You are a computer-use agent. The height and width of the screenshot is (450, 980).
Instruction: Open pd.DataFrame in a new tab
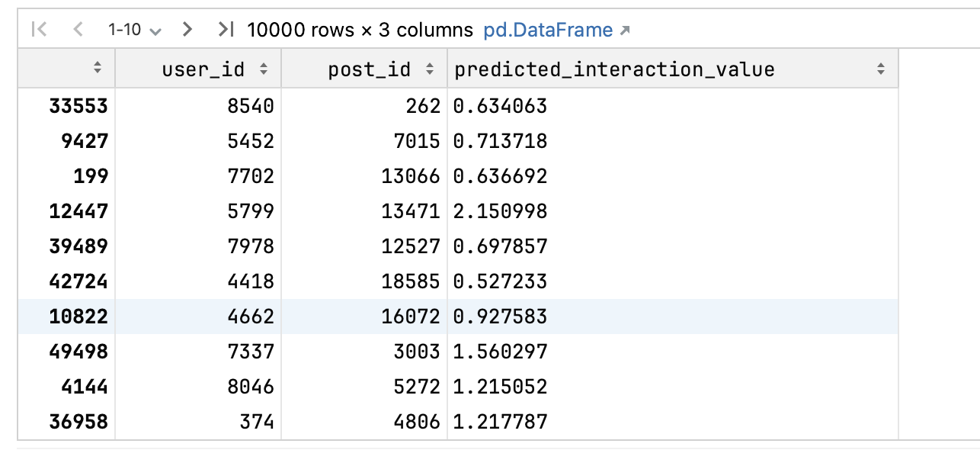(x=557, y=30)
